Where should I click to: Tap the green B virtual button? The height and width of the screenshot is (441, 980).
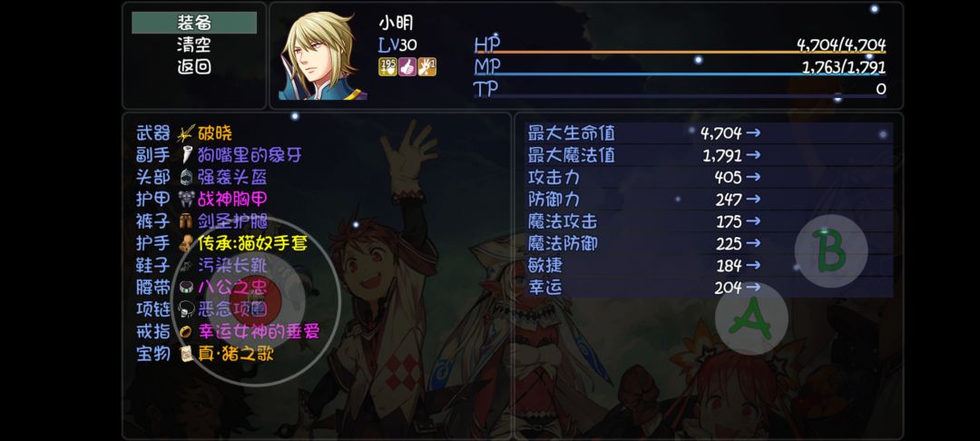click(830, 250)
